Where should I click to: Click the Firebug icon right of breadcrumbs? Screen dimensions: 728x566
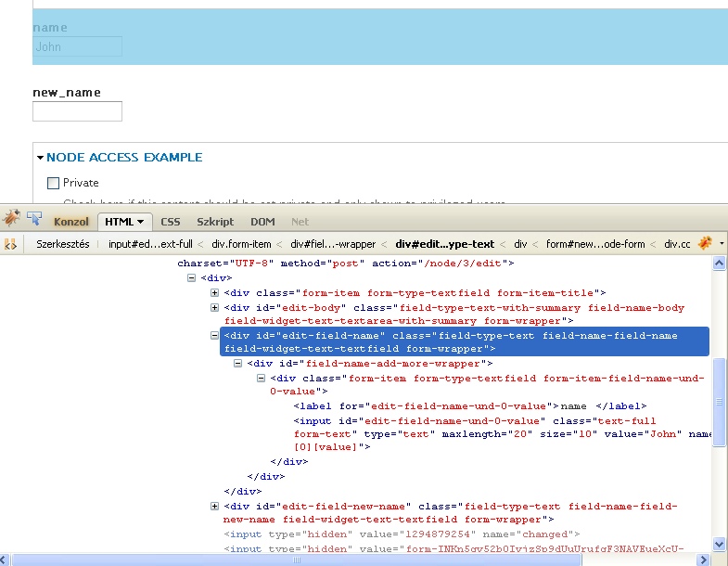point(705,243)
